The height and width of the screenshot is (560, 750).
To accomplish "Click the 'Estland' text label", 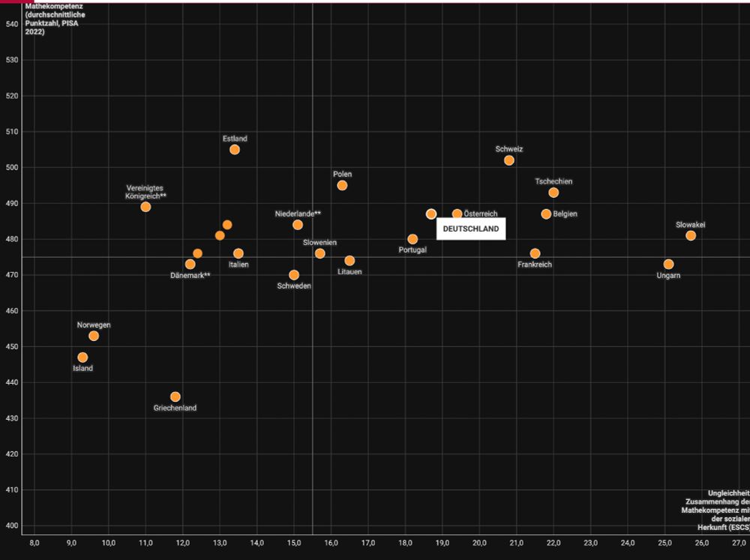I will coord(235,139).
